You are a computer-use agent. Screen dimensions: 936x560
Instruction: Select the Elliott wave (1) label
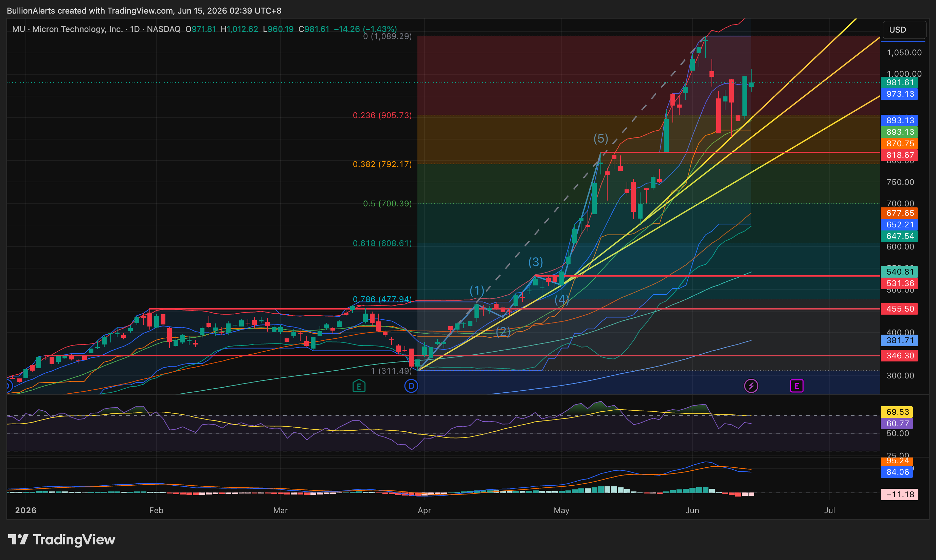tap(477, 290)
